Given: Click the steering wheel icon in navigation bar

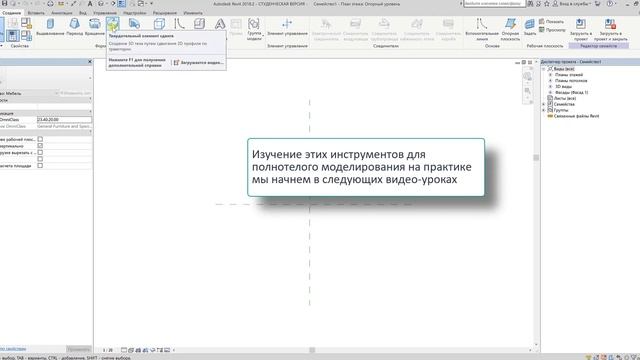Looking at the screenshot, I should [x=527, y=76].
